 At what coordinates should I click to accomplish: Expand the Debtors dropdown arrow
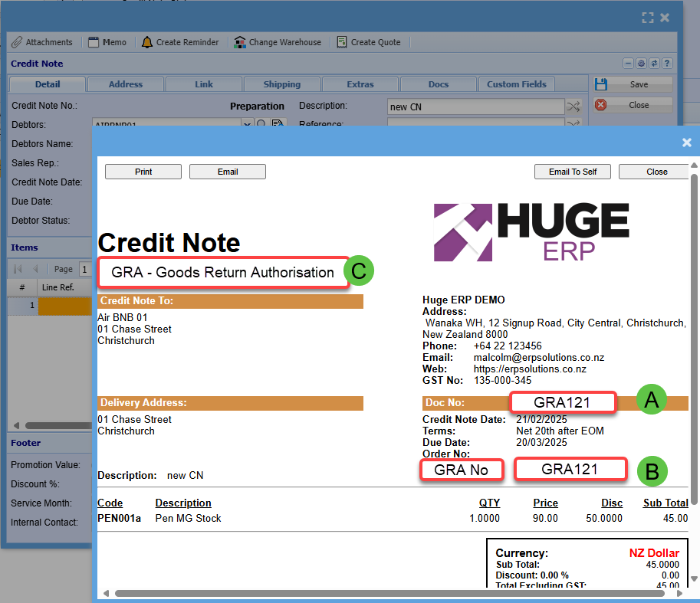247,123
